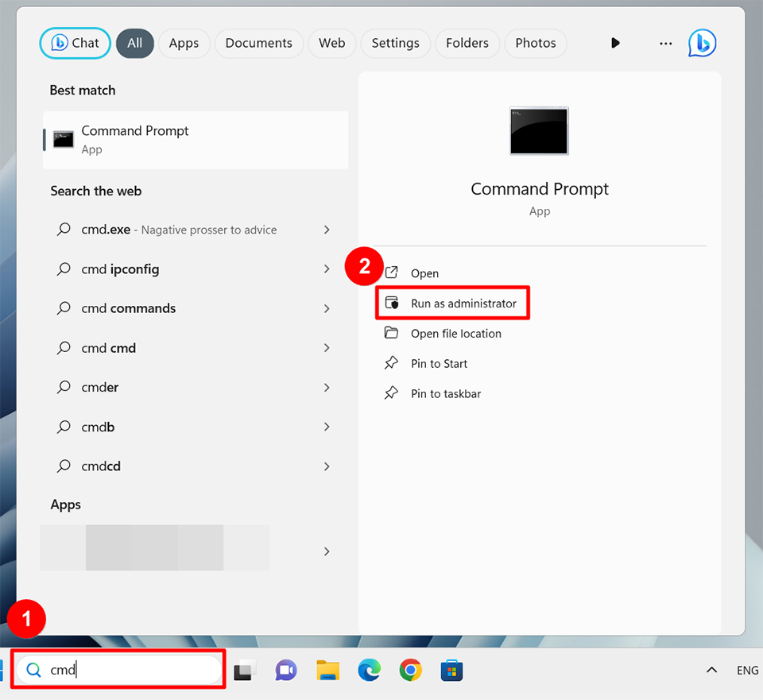The height and width of the screenshot is (700, 763).
Task: Open the three-dot more options menu
Action: point(666,43)
